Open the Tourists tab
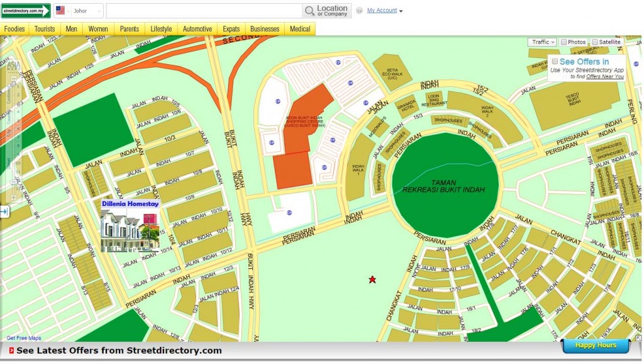This screenshot has width=644, height=362. pos(45,29)
